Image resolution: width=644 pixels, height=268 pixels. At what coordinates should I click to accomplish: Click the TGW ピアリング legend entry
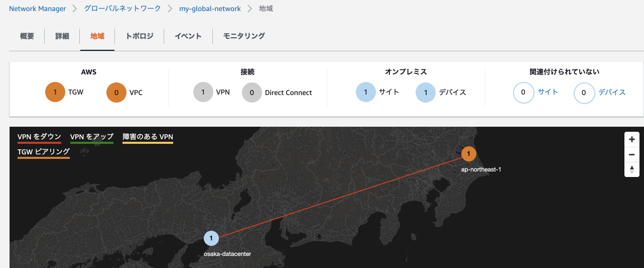pos(44,152)
